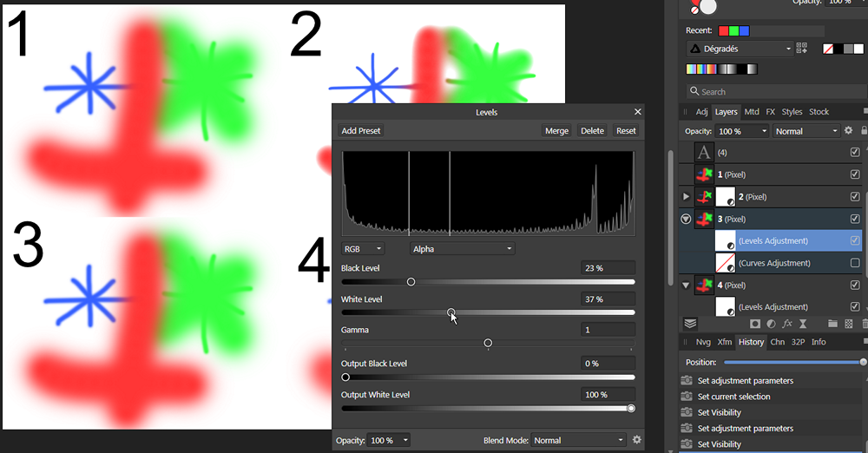Select the first rainbow gradient swatch
Image resolution: width=868 pixels, height=453 pixels.
(x=692, y=69)
